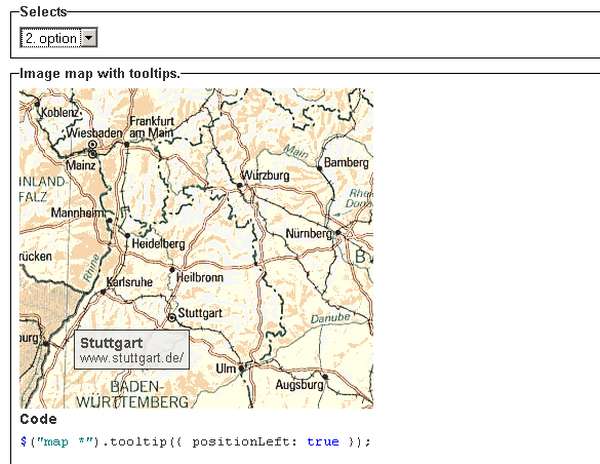Click the Stuttgart city marker on map

(x=171, y=317)
